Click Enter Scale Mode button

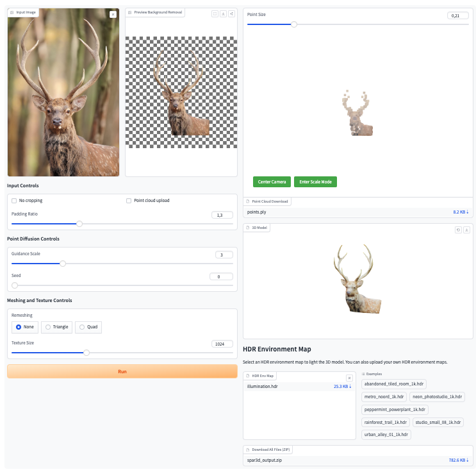(316, 181)
